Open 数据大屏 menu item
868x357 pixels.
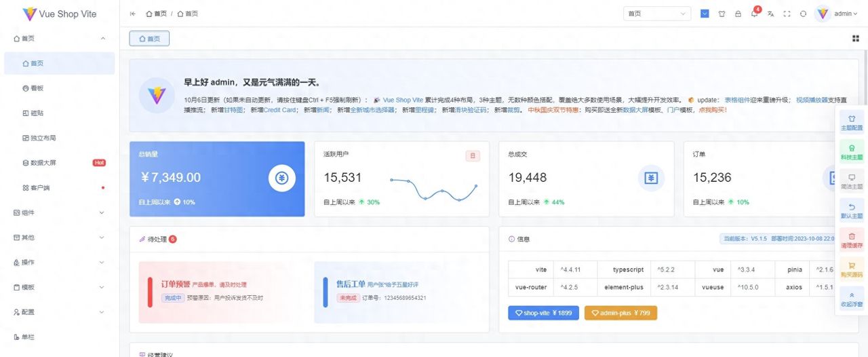(60, 163)
